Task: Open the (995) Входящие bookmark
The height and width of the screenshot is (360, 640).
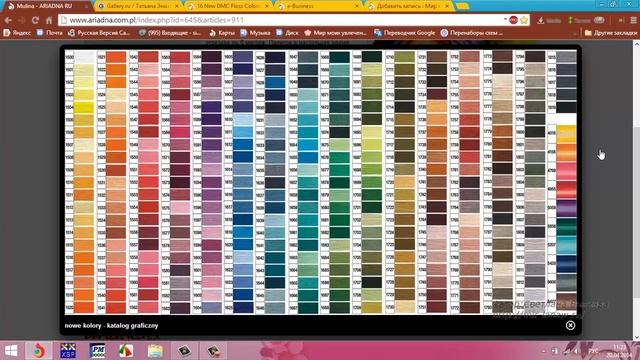Action: [170, 33]
